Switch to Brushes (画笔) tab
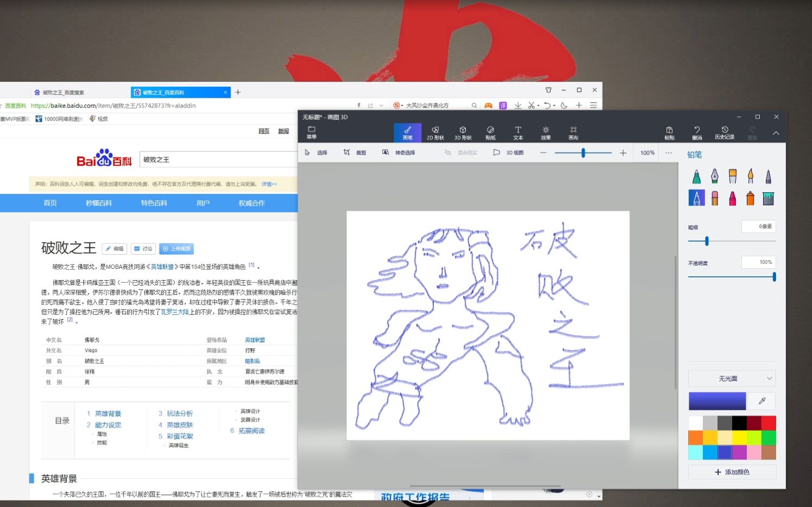The width and height of the screenshot is (812, 507). point(407,133)
